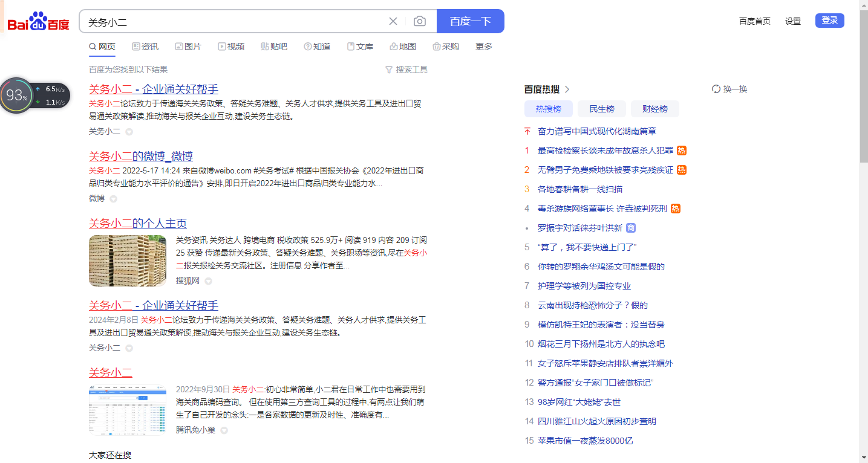Expand arrow next to 微博 source
The image size is (868, 463).
pyautogui.click(x=113, y=199)
